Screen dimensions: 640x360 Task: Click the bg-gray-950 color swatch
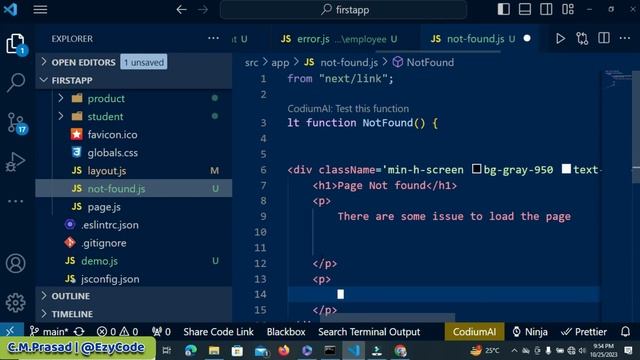tap(476, 169)
